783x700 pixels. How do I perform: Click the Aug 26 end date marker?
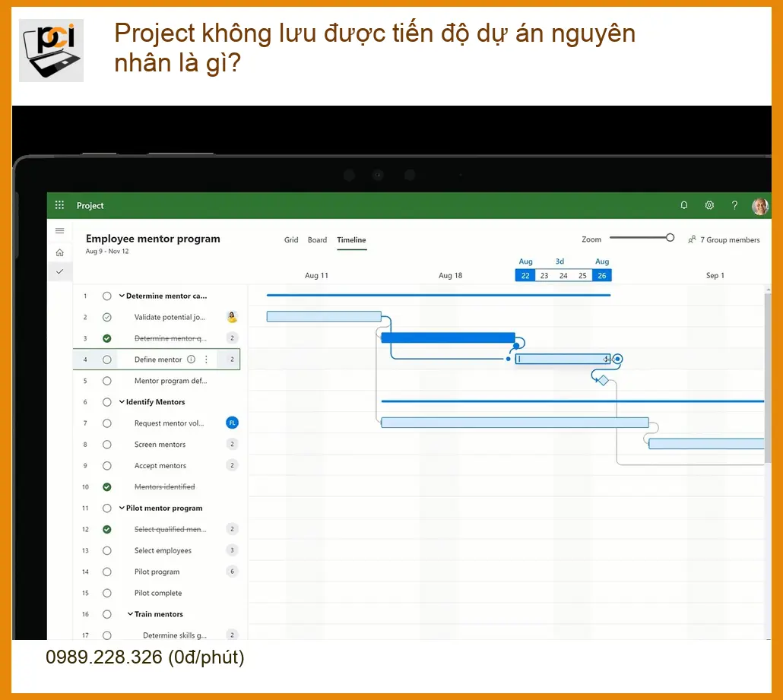click(x=602, y=275)
